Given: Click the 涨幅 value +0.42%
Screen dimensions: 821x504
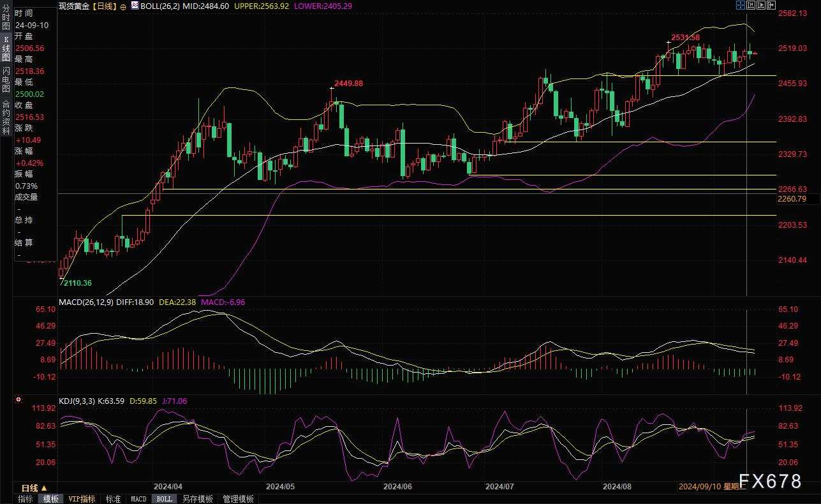Looking at the screenshot, I should click(x=29, y=163).
